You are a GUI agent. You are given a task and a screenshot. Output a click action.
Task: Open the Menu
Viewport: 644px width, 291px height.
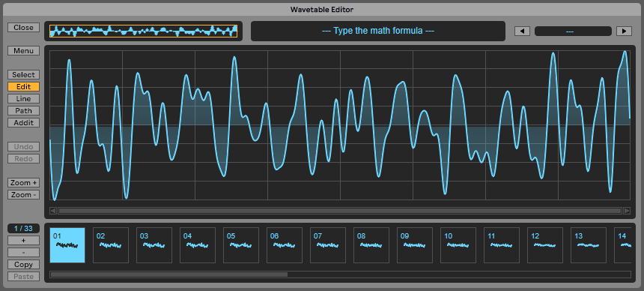pyautogui.click(x=23, y=51)
